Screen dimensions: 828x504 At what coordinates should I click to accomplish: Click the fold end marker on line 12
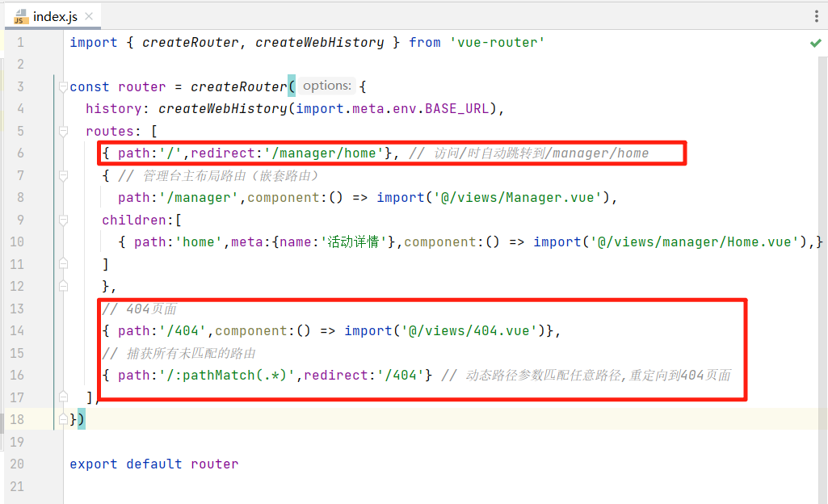[x=63, y=286]
